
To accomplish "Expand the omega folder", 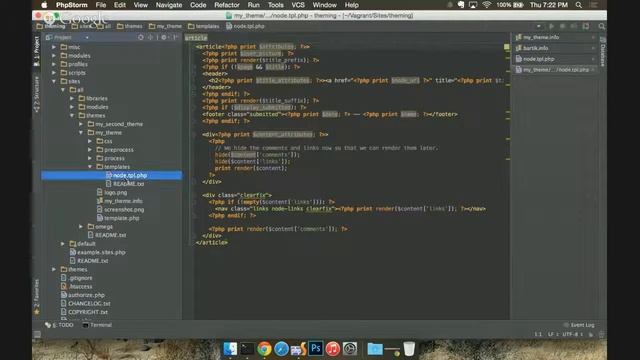I will (81, 227).
